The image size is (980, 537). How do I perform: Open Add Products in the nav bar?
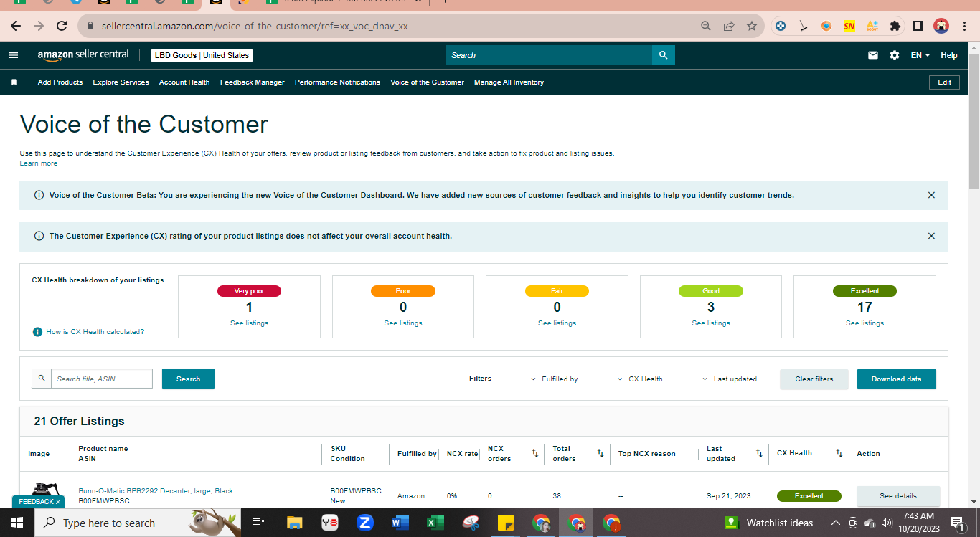tap(60, 82)
